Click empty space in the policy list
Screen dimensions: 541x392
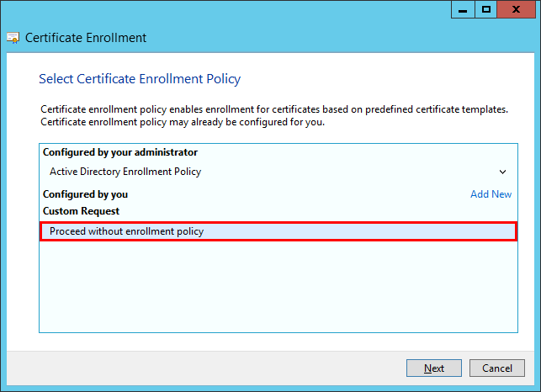point(278,286)
